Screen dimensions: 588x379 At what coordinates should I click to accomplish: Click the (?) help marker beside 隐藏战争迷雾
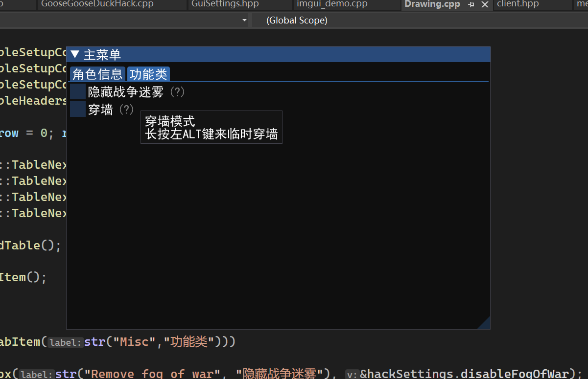click(177, 91)
